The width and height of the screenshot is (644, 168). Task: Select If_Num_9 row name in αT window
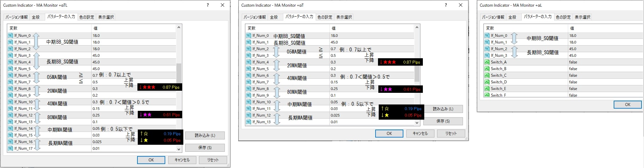coord(260,95)
